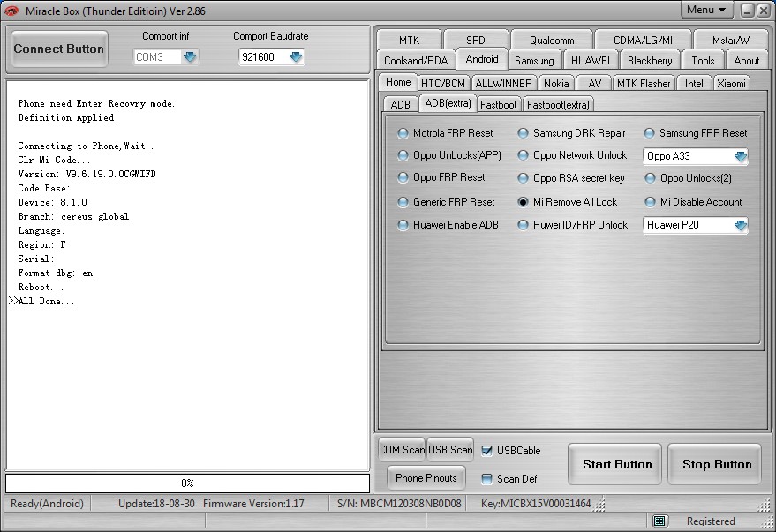
Task: Open the About tab
Action: point(746,60)
